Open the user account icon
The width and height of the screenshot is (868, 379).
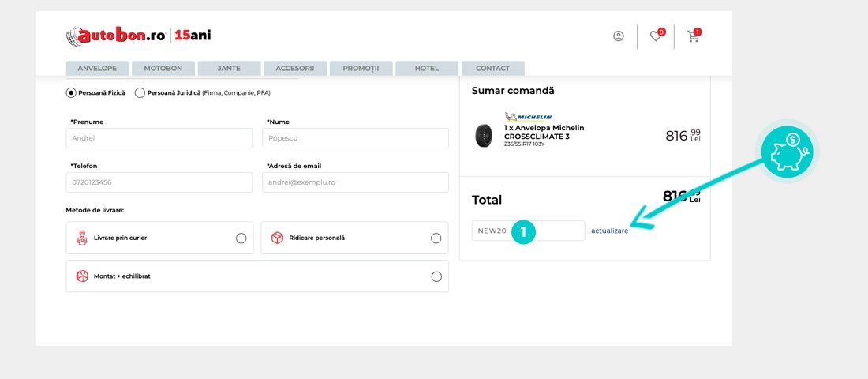pyautogui.click(x=619, y=36)
